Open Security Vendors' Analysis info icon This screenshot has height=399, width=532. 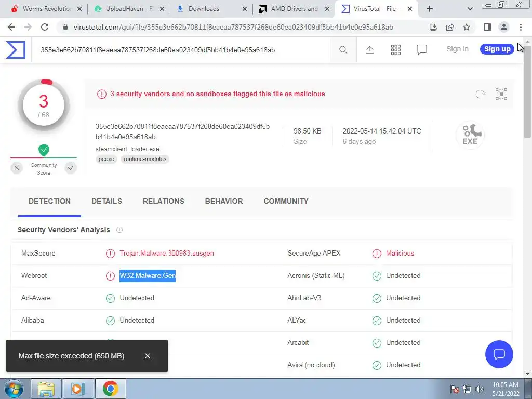point(119,230)
